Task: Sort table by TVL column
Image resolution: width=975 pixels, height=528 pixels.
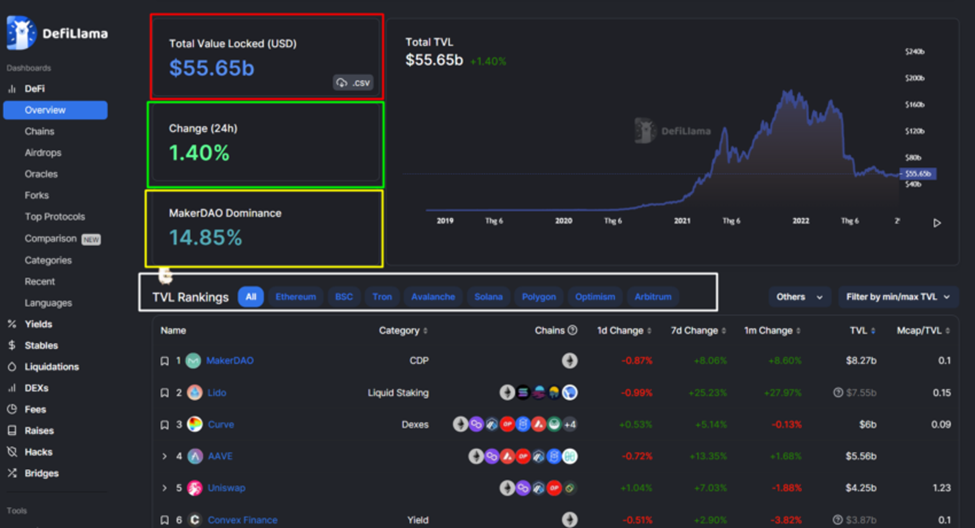Action: pos(862,330)
